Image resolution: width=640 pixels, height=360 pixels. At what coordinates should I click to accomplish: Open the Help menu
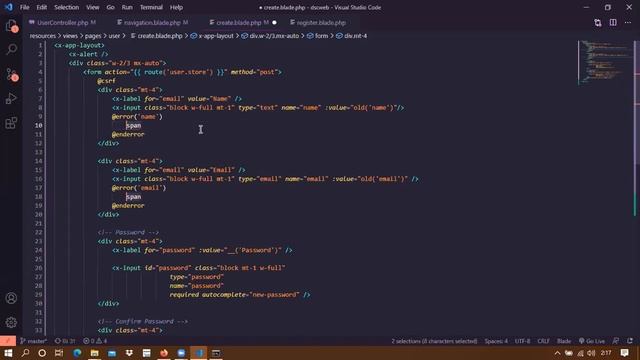tap(176, 7)
